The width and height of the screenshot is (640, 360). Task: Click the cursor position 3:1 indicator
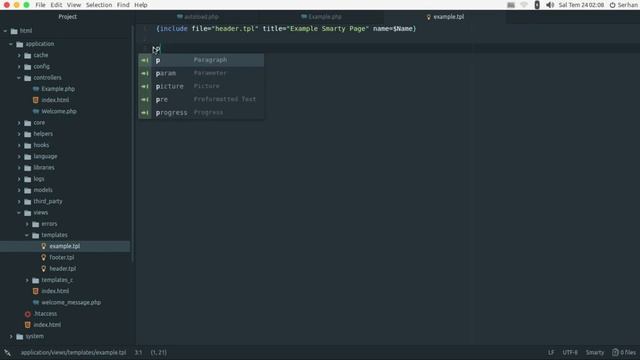click(x=138, y=352)
